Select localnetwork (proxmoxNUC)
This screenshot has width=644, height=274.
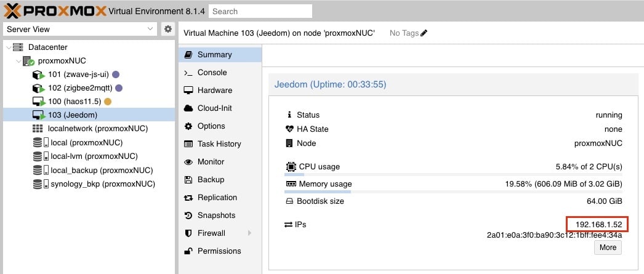point(98,129)
